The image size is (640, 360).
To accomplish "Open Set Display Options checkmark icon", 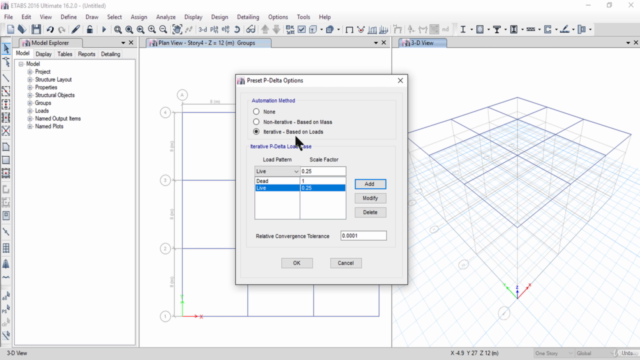I will click(x=302, y=29).
